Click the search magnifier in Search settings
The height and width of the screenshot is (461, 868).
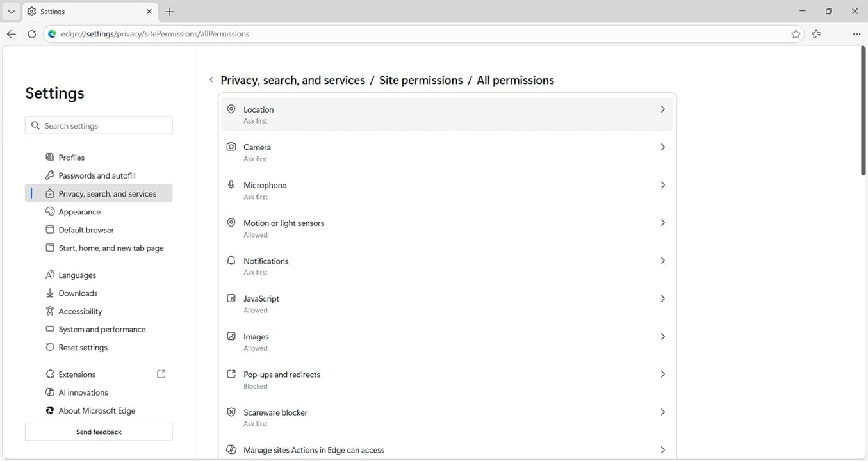pyautogui.click(x=35, y=125)
